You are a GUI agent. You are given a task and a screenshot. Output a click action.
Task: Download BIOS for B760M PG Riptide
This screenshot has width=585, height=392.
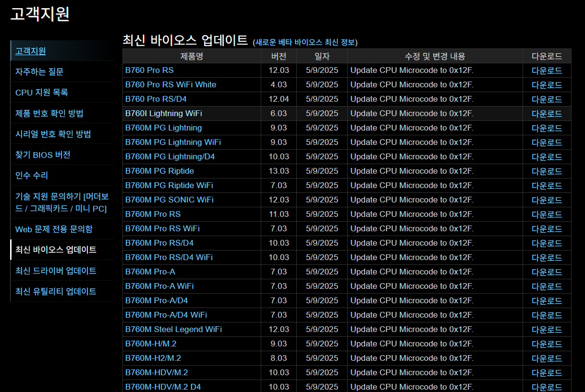click(547, 171)
